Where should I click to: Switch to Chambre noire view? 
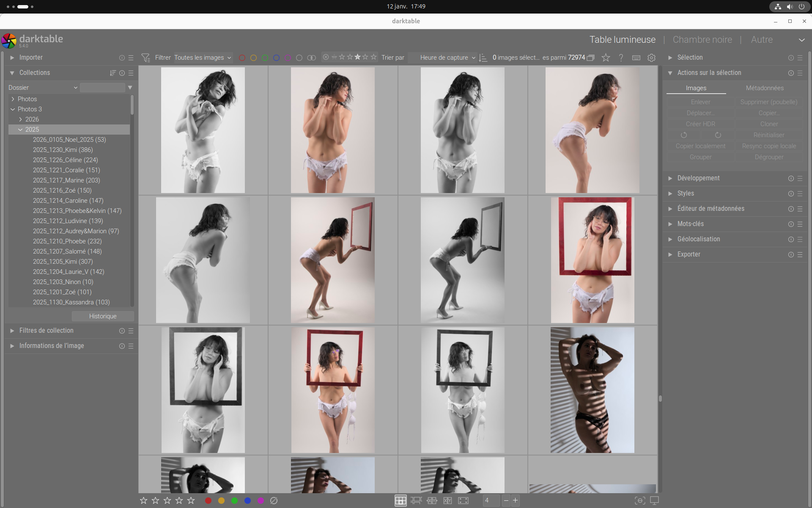pos(702,39)
